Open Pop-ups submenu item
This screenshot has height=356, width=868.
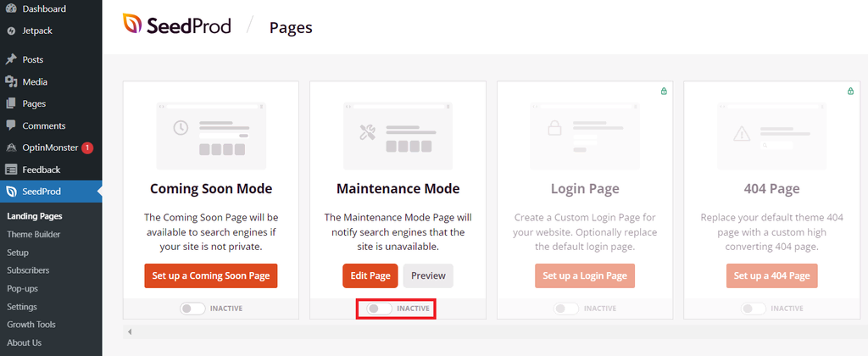pyautogui.click(x=22, y=288)
